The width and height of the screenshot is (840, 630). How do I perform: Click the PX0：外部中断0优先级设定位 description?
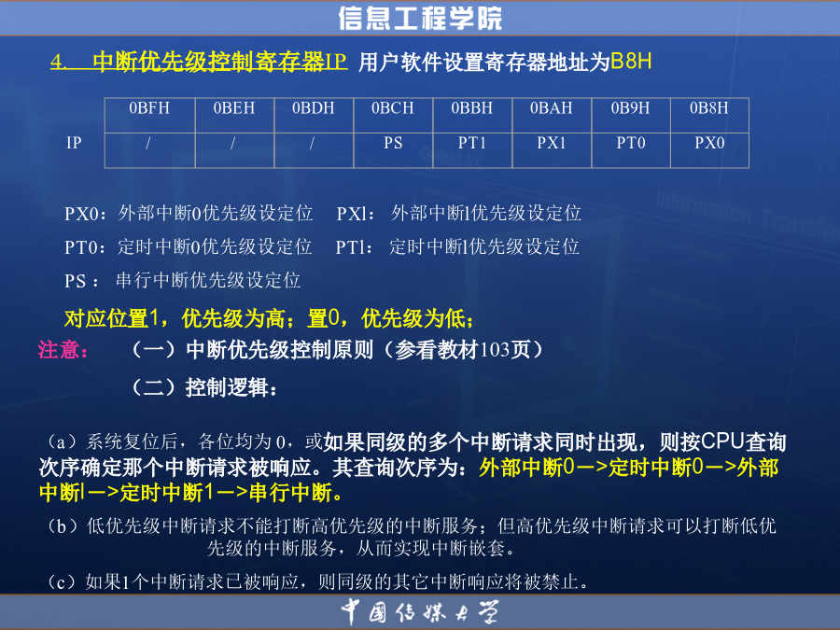(x=189, y=214)
